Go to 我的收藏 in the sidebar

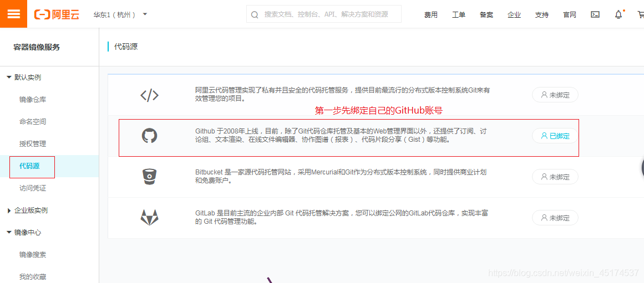[x=32, y=276]
